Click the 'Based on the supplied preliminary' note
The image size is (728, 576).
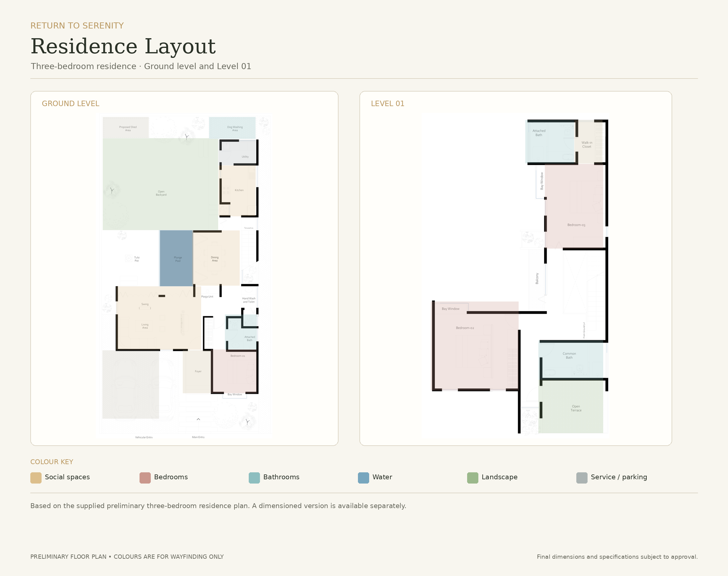pos(218,506)
